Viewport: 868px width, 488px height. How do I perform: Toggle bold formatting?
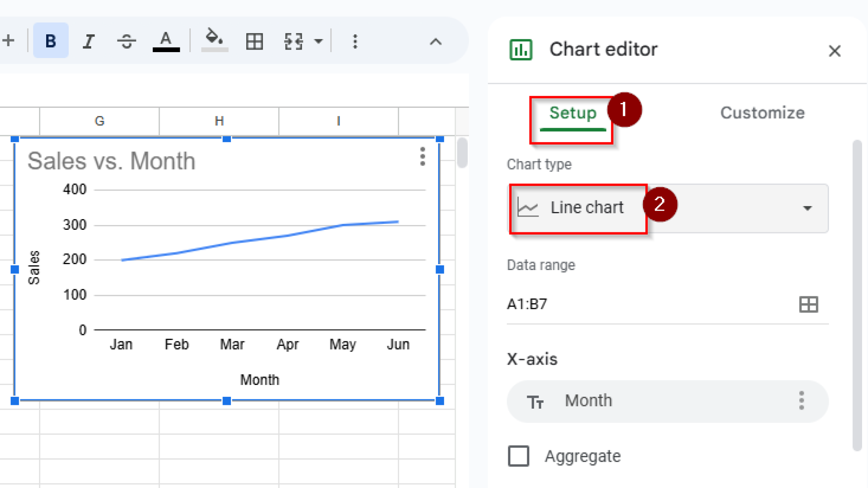point(50,41)
